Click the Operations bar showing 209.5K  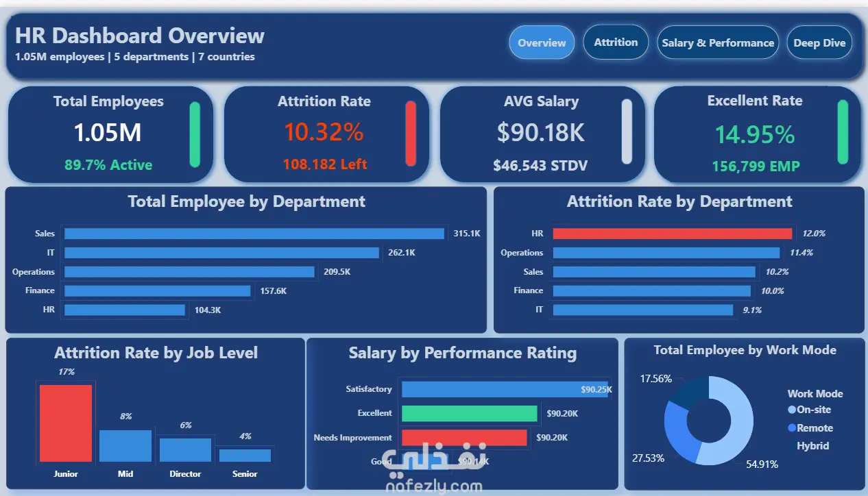[x=189, y=272]
